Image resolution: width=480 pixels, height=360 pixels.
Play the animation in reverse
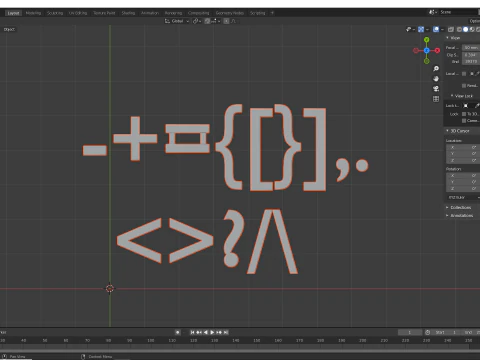(x=205, y=332)
